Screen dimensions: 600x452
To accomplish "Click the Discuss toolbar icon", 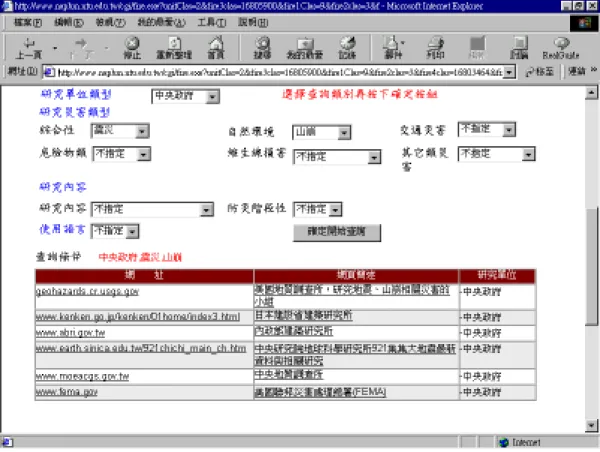I will point(519,48).
